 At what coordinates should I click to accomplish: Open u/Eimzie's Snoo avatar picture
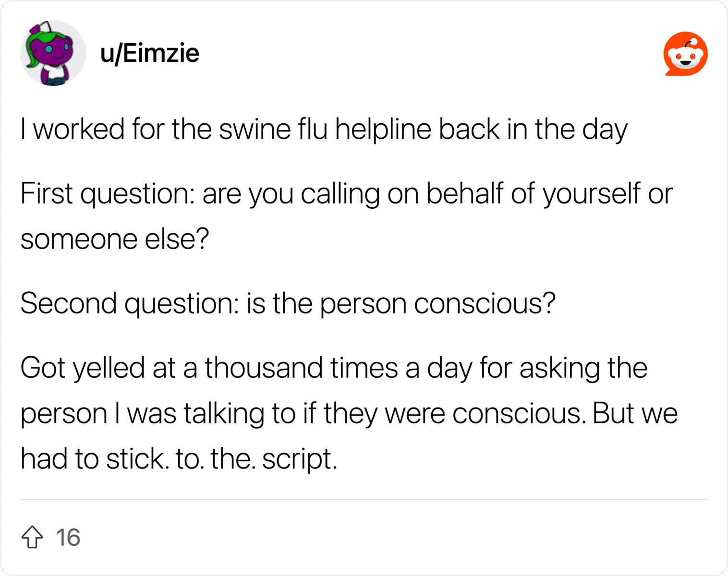pos(53,53)
